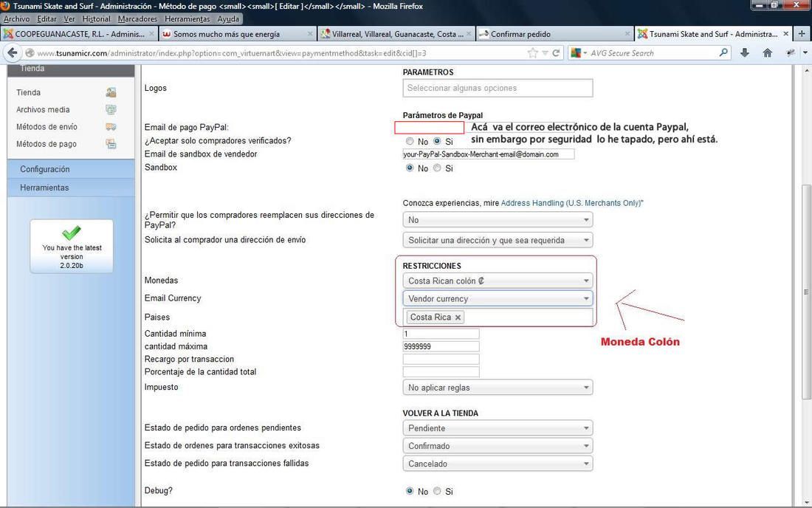Close the Tsunami Skate and Surf tab
This screenshot has width=812, height=508.
pyautogui.click(x=785, y=34)
